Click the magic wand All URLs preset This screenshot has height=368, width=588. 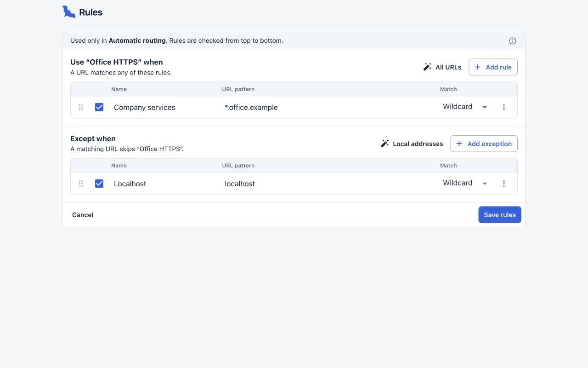(442, 67)
